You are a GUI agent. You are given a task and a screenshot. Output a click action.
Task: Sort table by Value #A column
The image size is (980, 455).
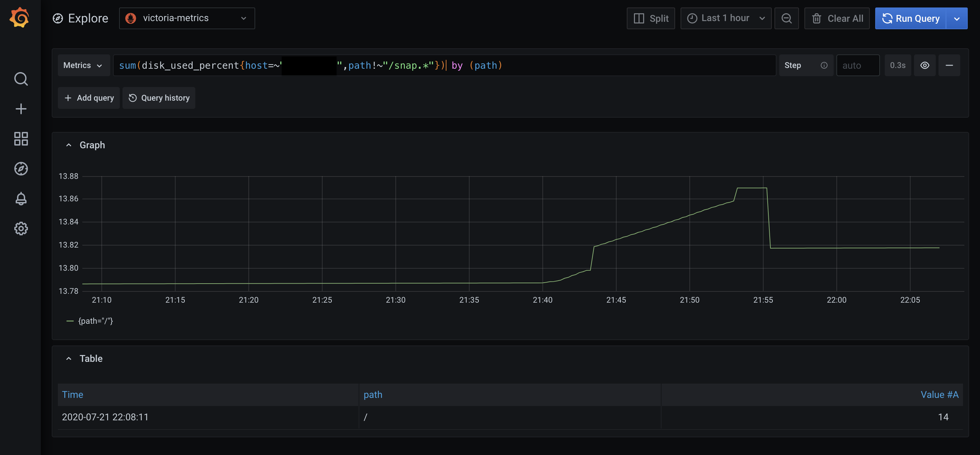pos(939,394)
